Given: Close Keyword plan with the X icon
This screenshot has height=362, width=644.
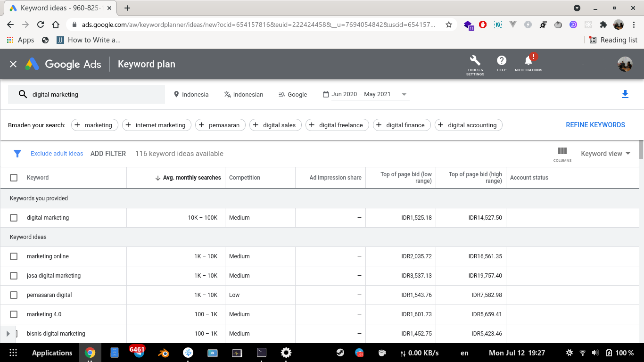Looking at the screenshot, I should click(x=13, y=64).
